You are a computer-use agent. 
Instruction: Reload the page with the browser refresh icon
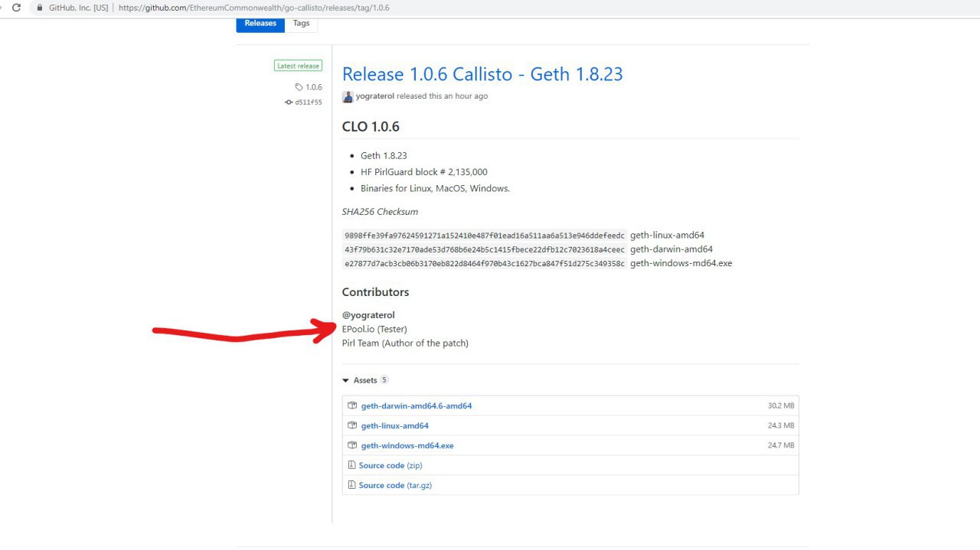[x=16, y=8]
